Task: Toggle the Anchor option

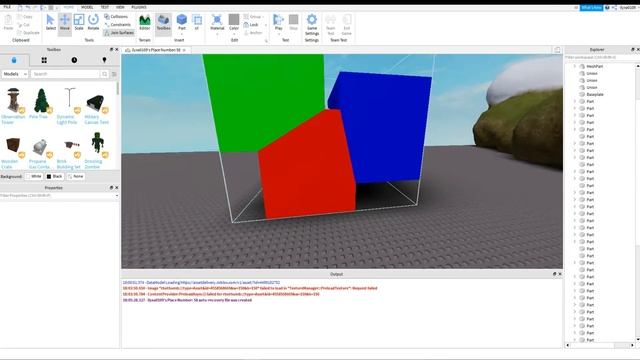Action: coord(253,33)
